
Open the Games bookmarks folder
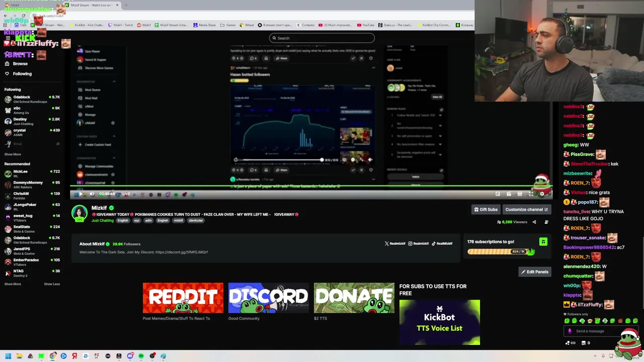pos(228,25)
